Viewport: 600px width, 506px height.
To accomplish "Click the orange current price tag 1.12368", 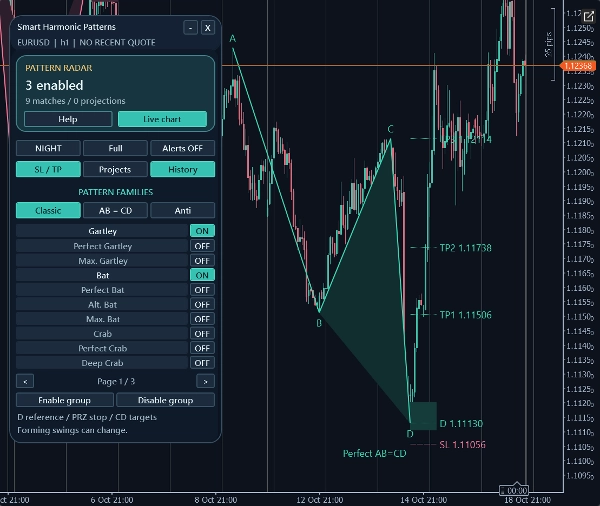I will point(577,66).
